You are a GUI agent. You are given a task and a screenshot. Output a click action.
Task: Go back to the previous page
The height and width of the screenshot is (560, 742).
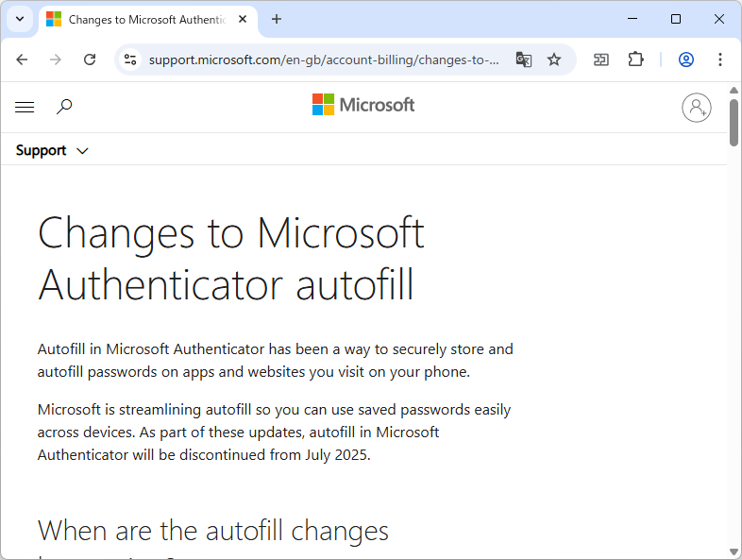coord(23,59)
